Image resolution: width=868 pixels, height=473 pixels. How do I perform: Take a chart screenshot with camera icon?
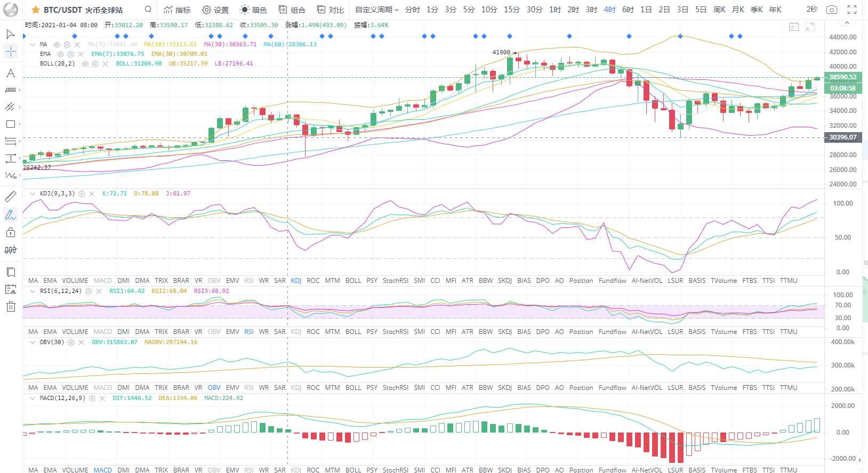click(831, 10)
